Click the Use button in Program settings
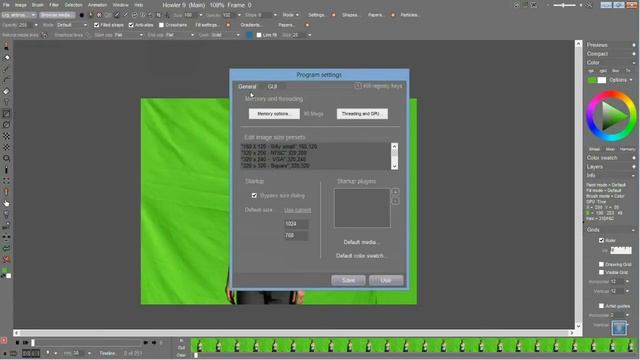Image resolution: width=640 pixels, height=360 pixels. (x=386, y=280)
